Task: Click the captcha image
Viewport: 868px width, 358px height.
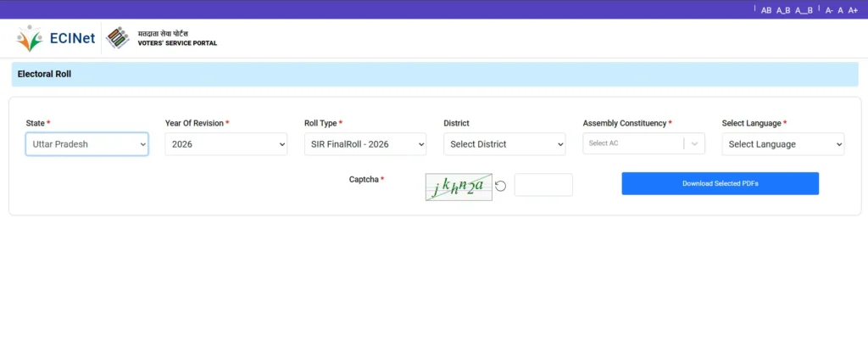Action: tap(459, 187)
